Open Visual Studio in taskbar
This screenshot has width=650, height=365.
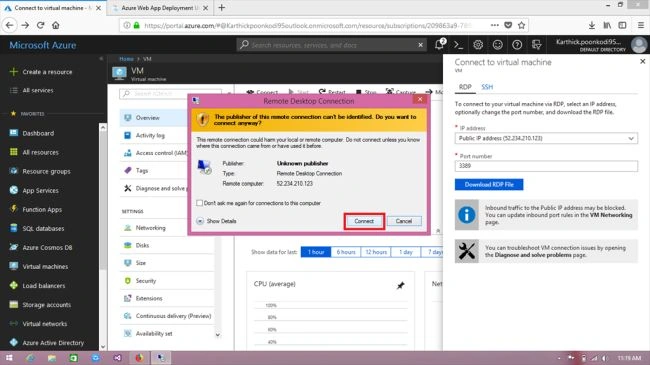pyautogui.click(x=117, y=358)
